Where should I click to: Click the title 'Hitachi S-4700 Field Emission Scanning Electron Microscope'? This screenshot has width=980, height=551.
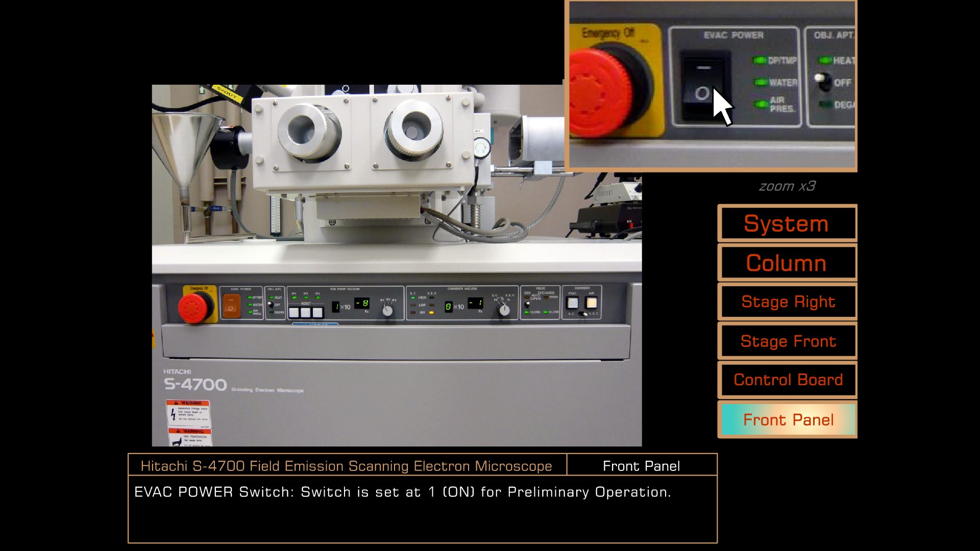coord(347,466)
